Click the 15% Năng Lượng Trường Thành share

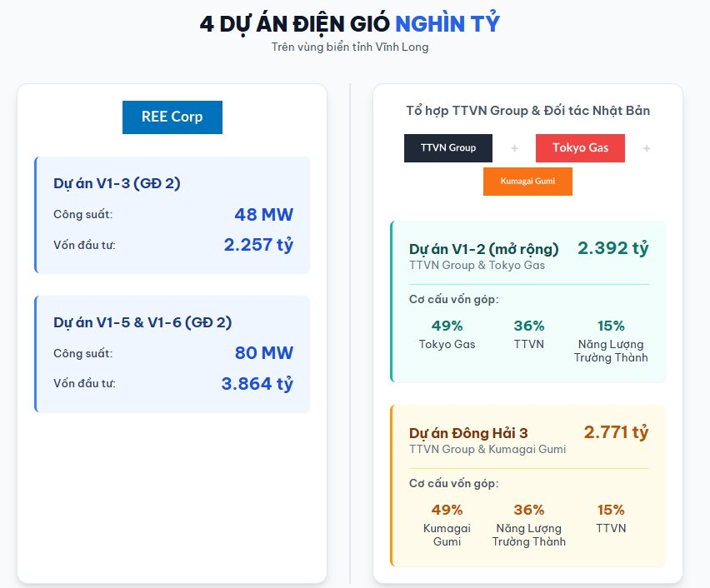pos(611,326)
